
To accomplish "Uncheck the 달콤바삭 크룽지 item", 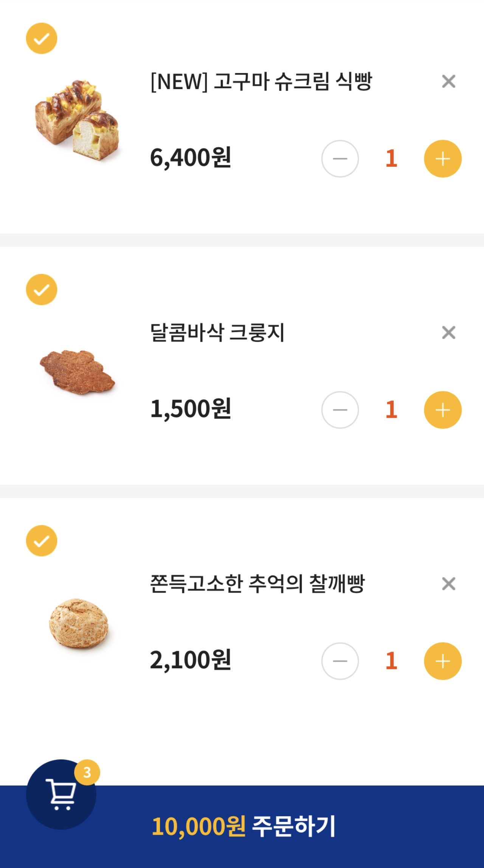I will (x=42, y=289).
